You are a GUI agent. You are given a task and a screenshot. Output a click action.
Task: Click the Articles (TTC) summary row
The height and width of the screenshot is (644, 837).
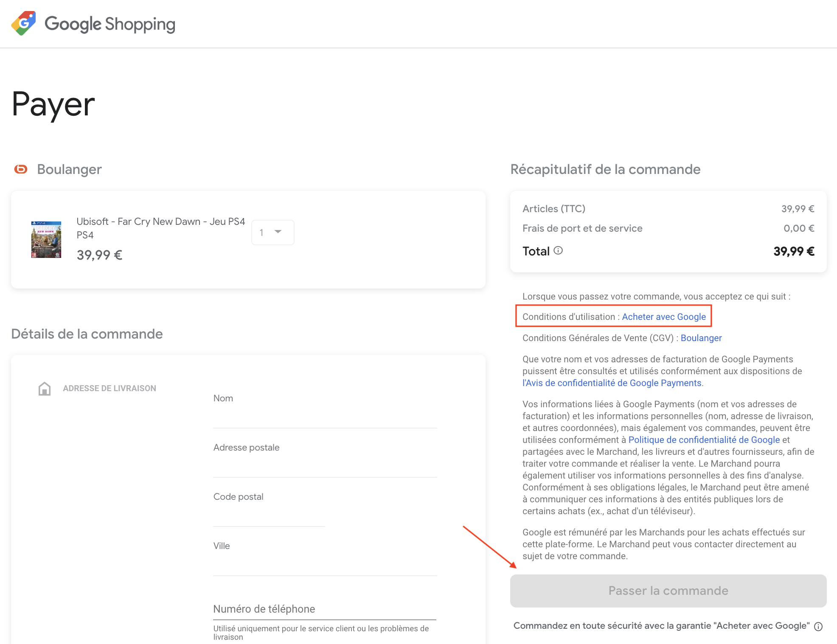pos(668,209)
